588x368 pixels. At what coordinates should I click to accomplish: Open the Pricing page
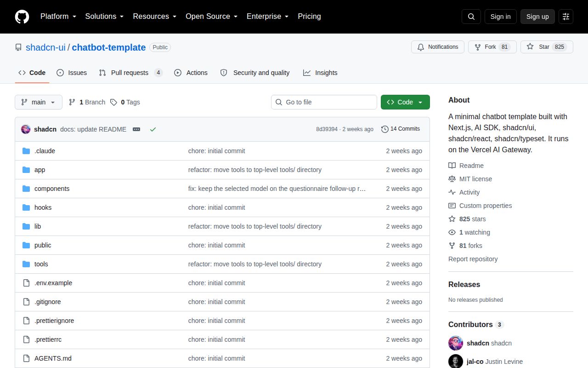pos(309,17)
